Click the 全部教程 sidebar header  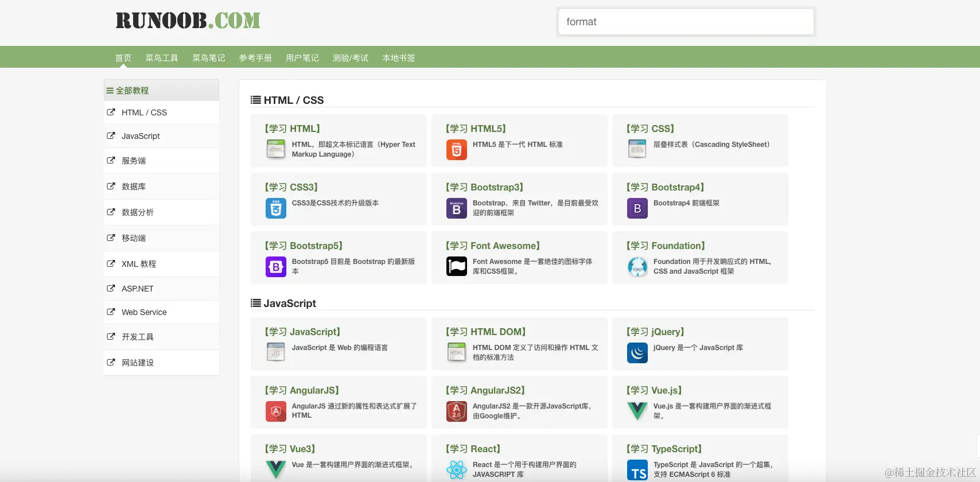click(161, 91)
